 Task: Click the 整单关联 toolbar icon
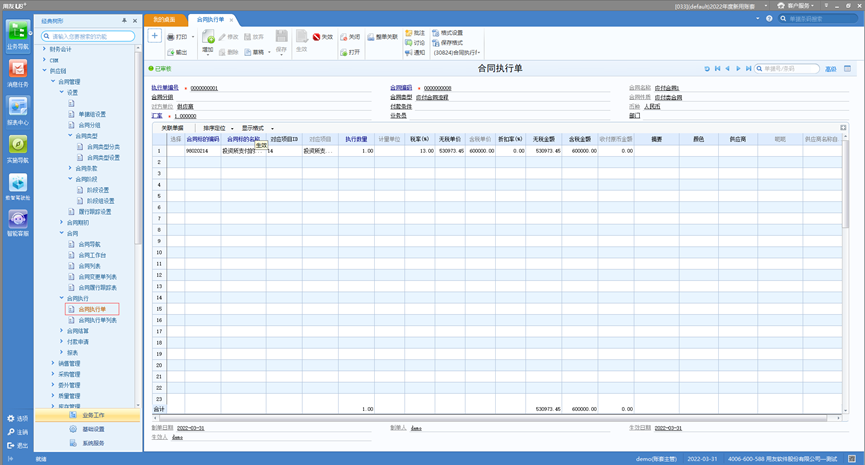click(x=371, y=37)
